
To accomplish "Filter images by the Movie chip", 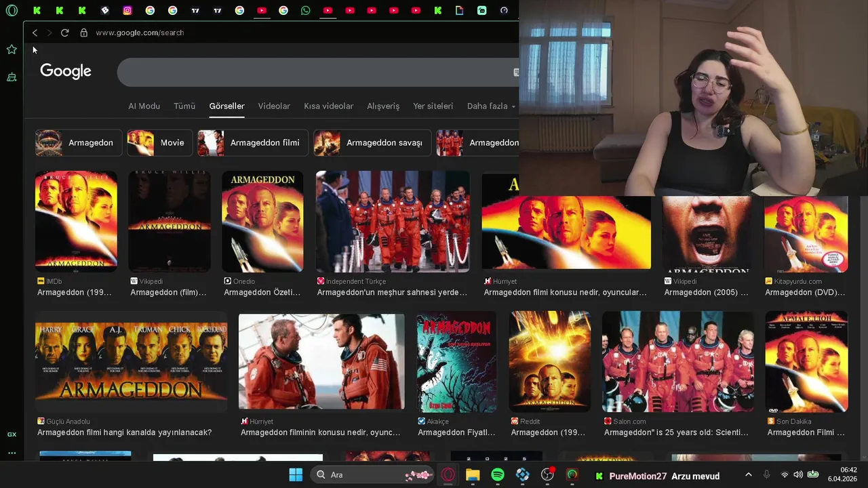I will [160, 143].
